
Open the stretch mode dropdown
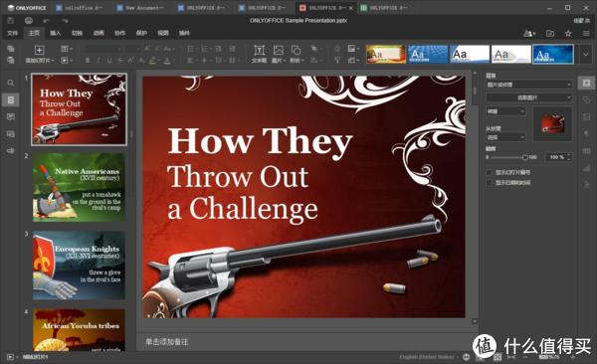506,111
